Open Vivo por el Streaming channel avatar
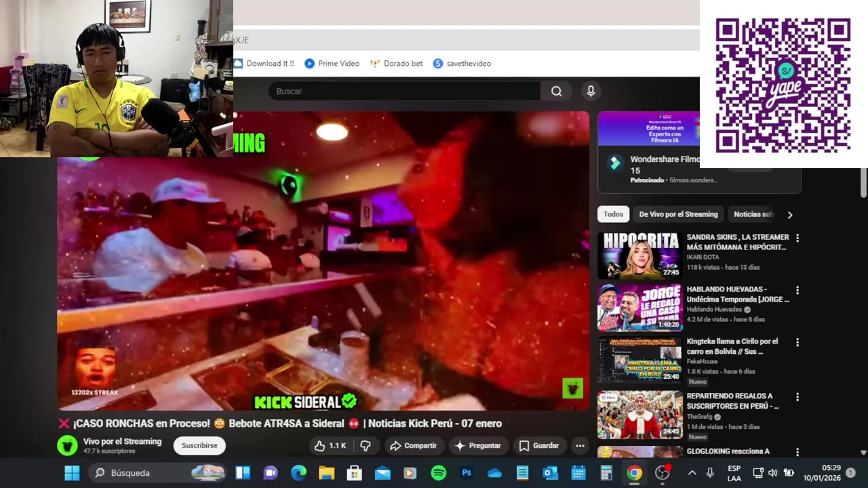 (67, 445)
